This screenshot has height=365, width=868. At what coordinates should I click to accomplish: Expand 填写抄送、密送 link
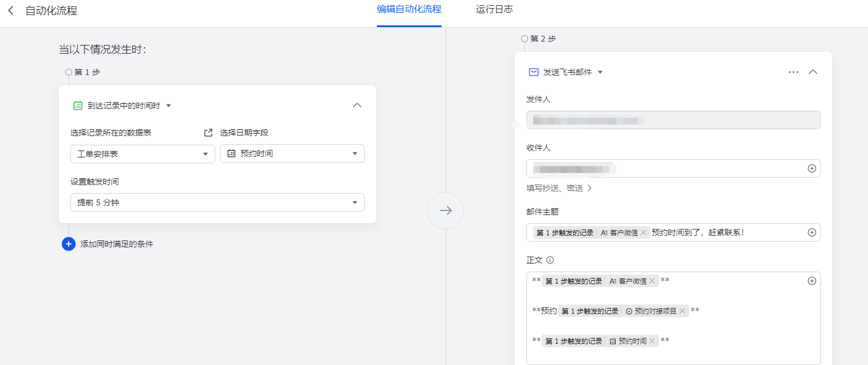559,188
